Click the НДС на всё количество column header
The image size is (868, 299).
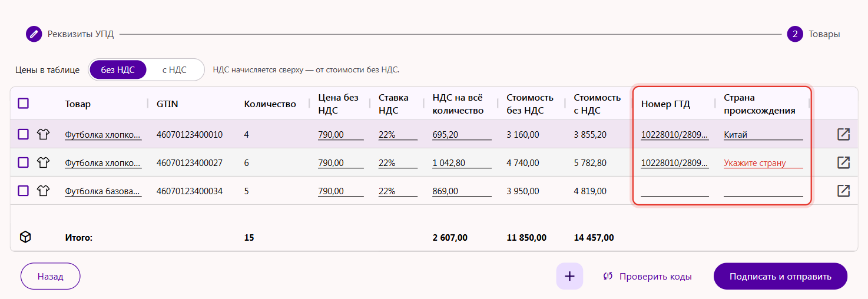(458, 104)
